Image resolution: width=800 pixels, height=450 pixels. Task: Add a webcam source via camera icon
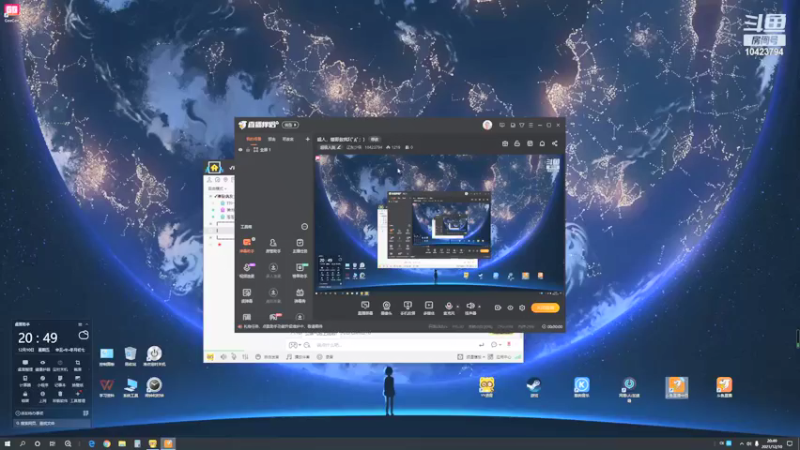(386, 305)
